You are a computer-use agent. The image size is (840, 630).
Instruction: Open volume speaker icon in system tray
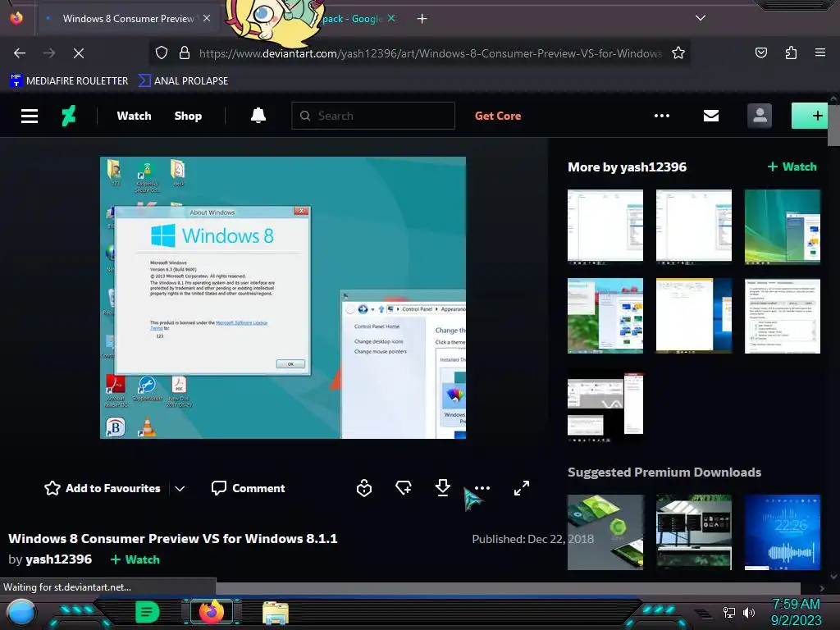click(x=748, y=612)
